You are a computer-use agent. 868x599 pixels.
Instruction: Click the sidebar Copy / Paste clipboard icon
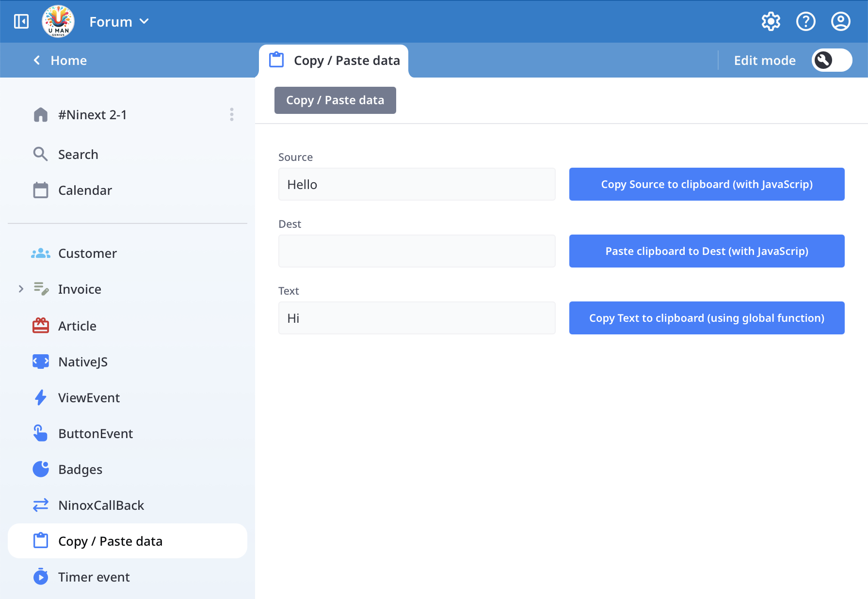pos(41,541)
